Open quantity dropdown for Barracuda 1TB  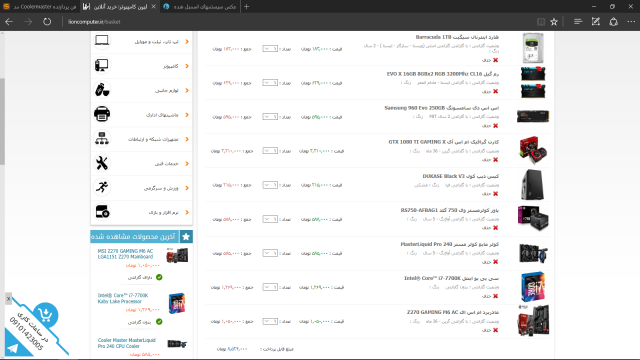coord(270,49)
